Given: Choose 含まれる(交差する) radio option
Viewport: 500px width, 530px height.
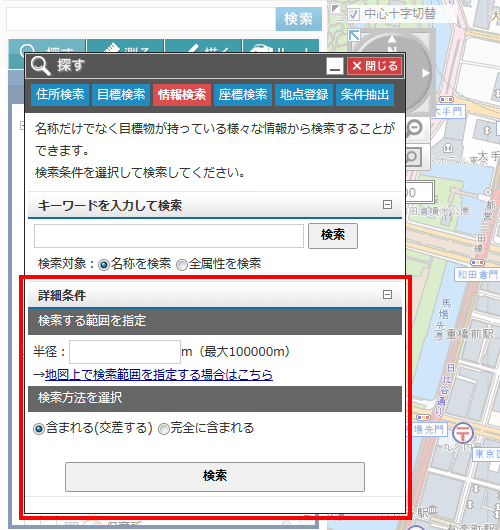Looking at the screenshot, I should [39, 429].
